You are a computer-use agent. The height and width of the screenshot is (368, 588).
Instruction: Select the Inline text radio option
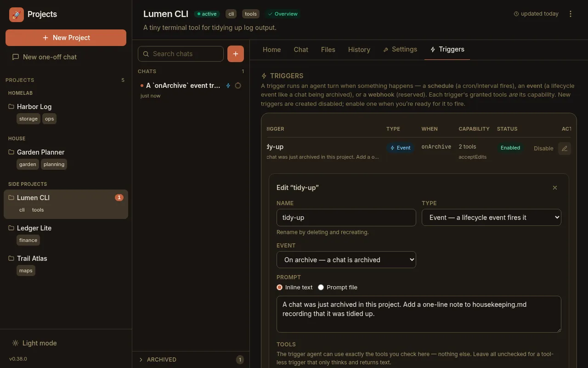pyautogui.click(x=279, y=287)
